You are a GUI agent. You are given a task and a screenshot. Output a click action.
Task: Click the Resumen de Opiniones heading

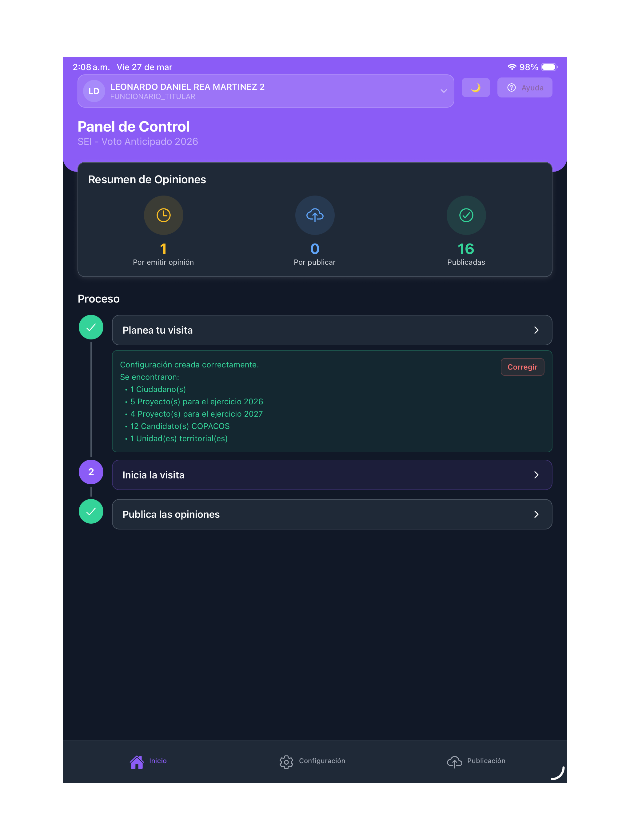147,179
